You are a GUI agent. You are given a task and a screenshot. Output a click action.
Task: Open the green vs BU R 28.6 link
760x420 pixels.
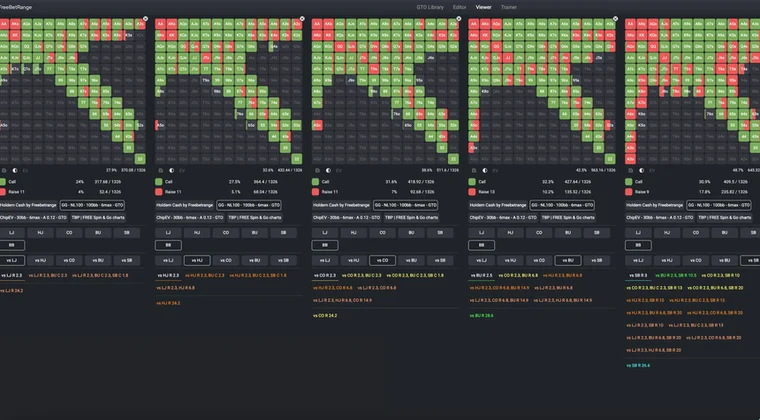tap(481, 315)
